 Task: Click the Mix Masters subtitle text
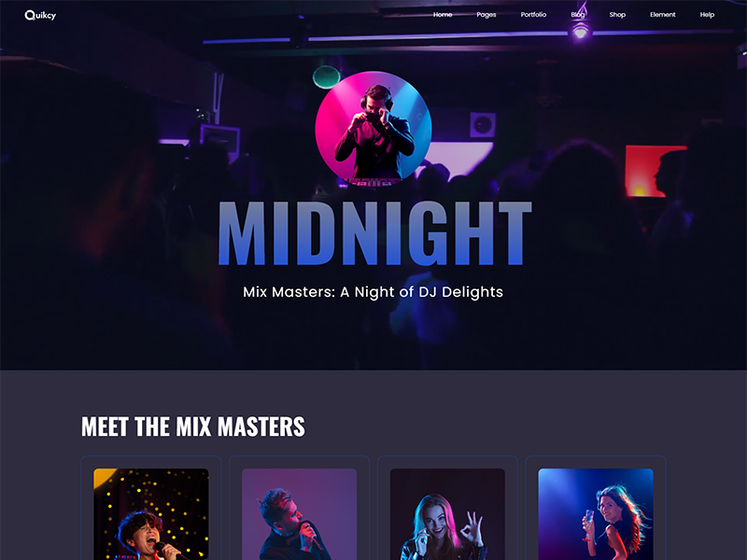tap(373, 292)
